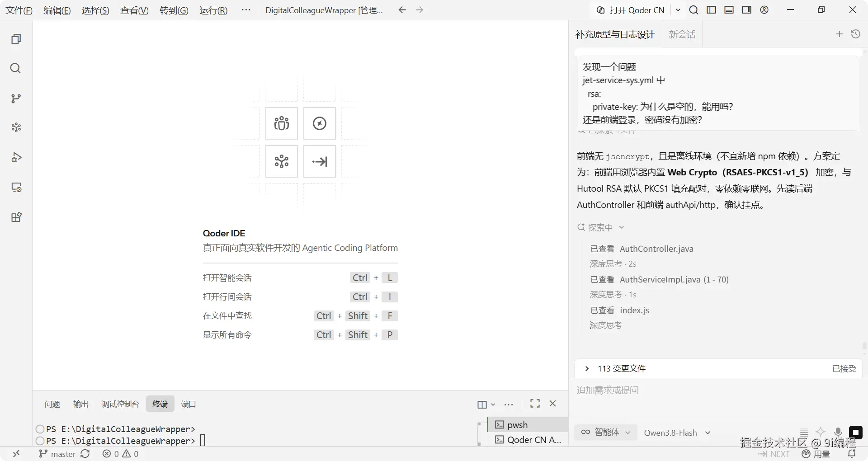Toggle primary sidebar layout icon
868x461 pixels.
(712, 10)
